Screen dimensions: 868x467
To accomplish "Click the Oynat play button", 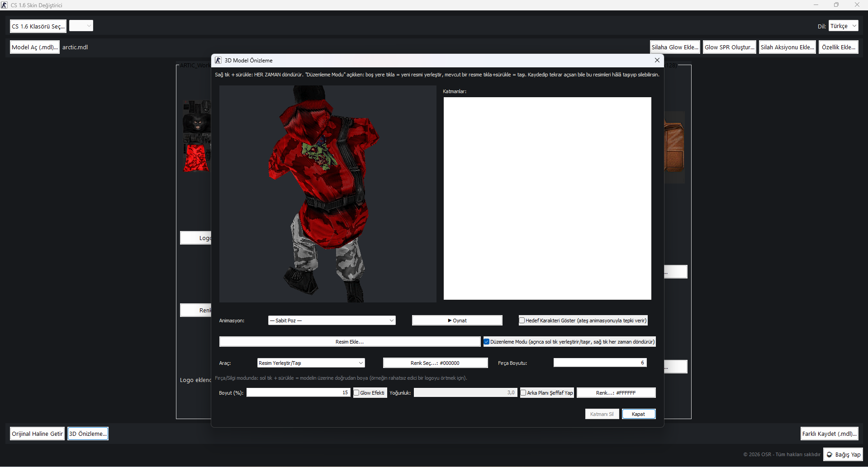I will (x=457, y=321).
